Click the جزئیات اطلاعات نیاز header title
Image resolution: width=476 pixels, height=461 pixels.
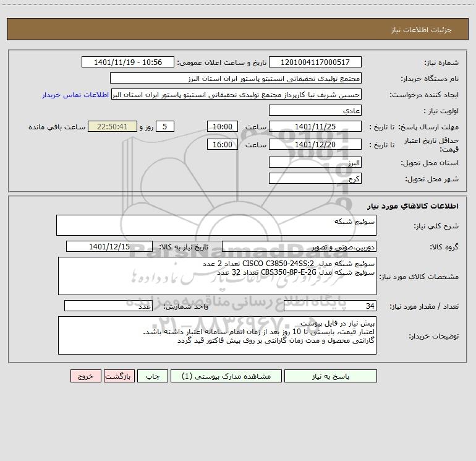coord(422,30)
